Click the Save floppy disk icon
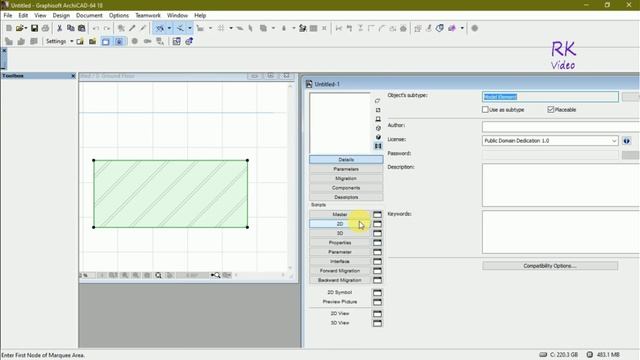Screen dimensions: 640x360 34,28
